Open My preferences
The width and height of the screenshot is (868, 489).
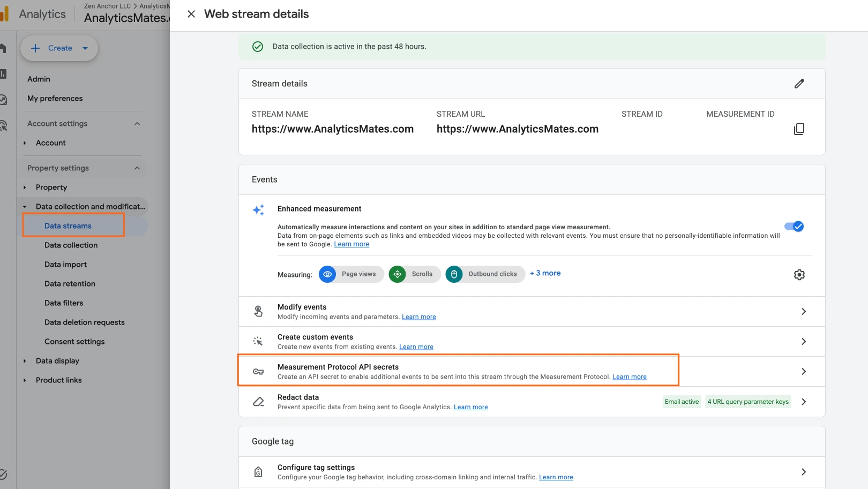55,99
